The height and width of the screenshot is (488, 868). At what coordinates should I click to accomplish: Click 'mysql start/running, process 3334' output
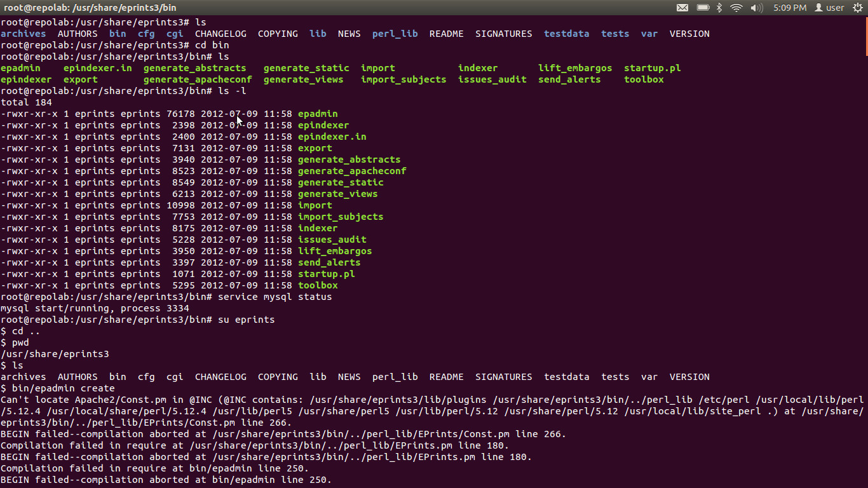pyautogui.click(x=95, y=308)
